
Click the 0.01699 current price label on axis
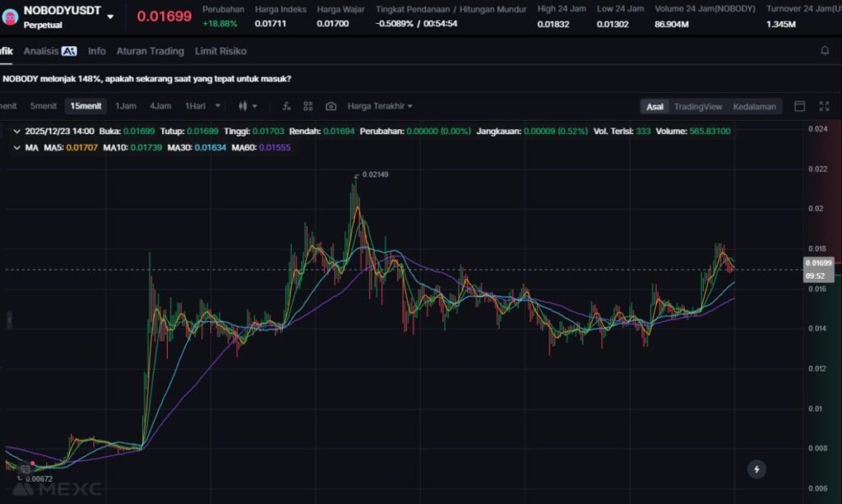(818, 263)
